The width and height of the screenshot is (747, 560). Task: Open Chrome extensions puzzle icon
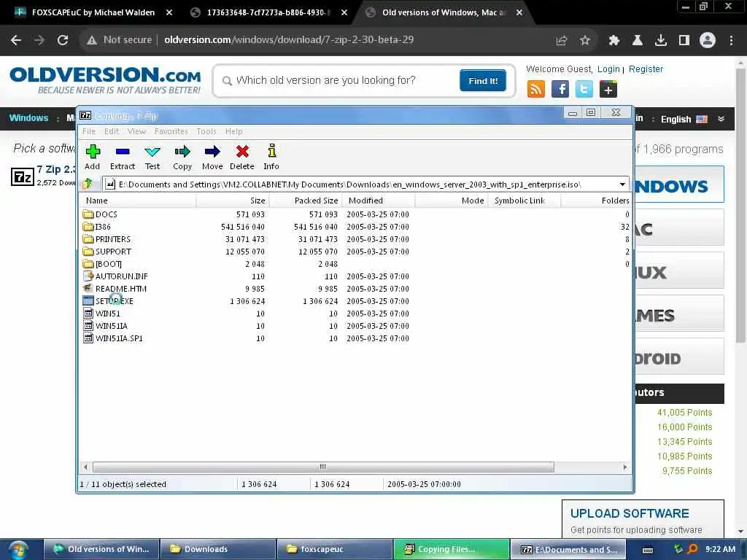click(614, 41)
